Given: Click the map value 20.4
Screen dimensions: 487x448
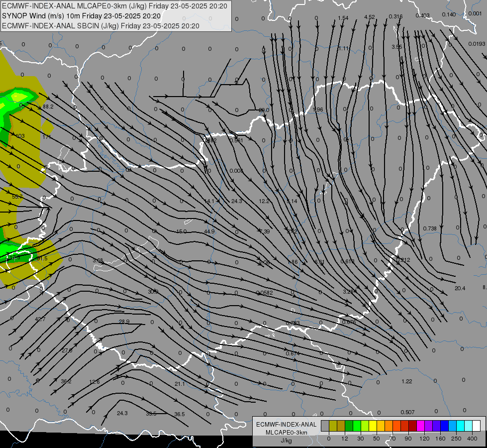Looking at the screenshot, I should coord(460,288).
